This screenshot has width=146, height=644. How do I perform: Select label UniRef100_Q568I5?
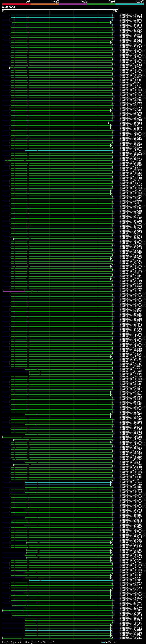pyautogui.click(x=131, y=273)
